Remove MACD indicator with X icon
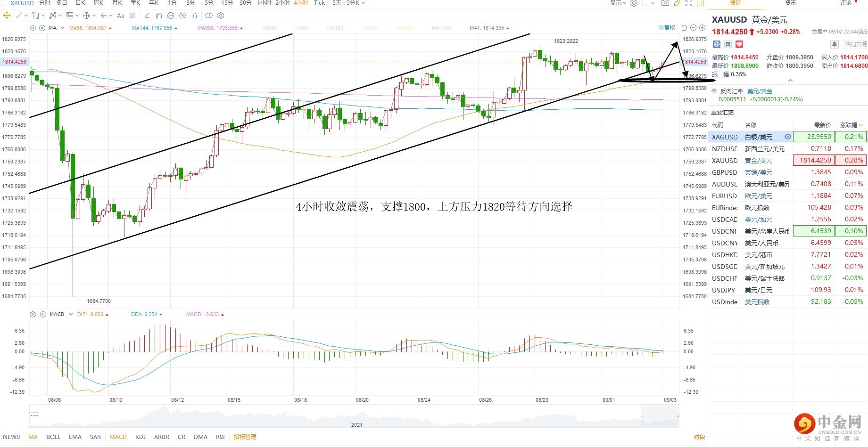Image resolution: width=868 pixels, height=447 pixels. coord(43,314)
